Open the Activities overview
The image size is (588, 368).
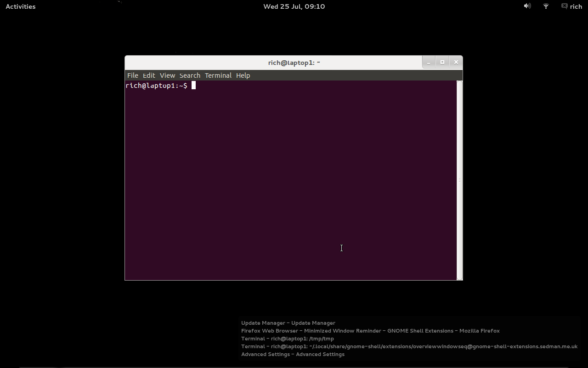(x=21, y=6)
